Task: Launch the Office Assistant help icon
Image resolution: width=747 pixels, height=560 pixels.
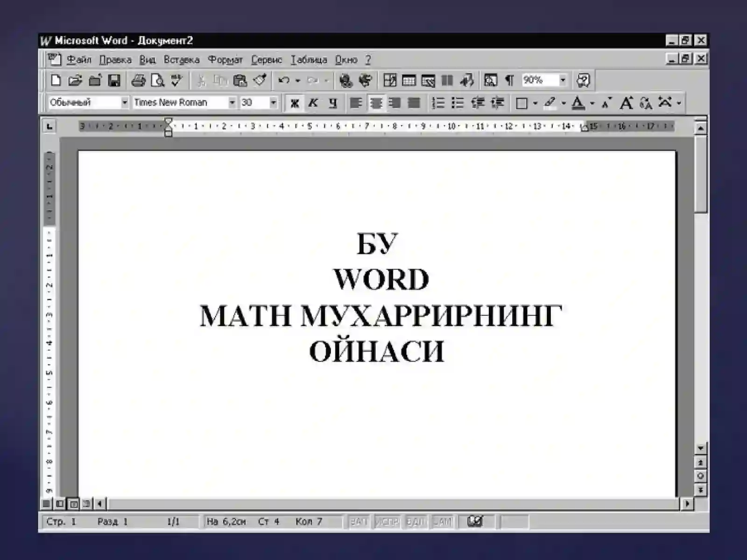Action: 583,80
